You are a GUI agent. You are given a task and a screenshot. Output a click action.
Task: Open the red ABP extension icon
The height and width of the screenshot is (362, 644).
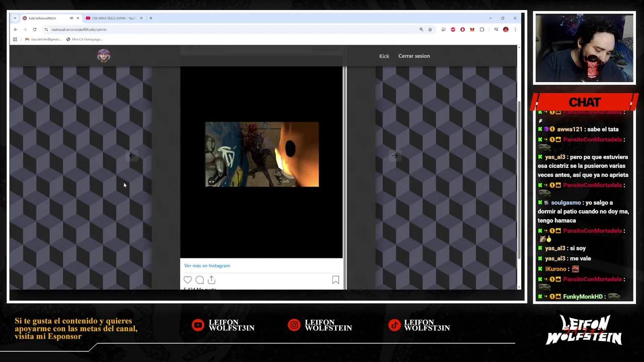tap(453, 30)
